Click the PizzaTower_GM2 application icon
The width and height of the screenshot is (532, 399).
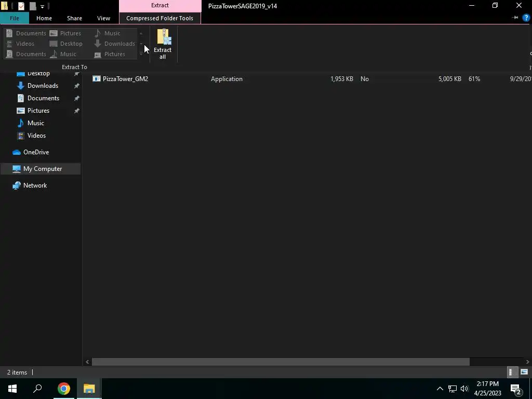click(96, 79)
